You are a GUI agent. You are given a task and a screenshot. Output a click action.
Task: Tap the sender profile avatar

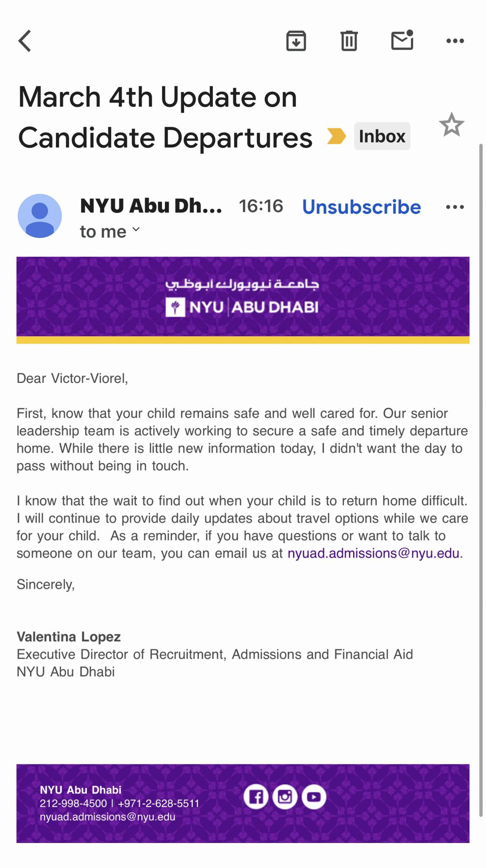tap(40, 216)
